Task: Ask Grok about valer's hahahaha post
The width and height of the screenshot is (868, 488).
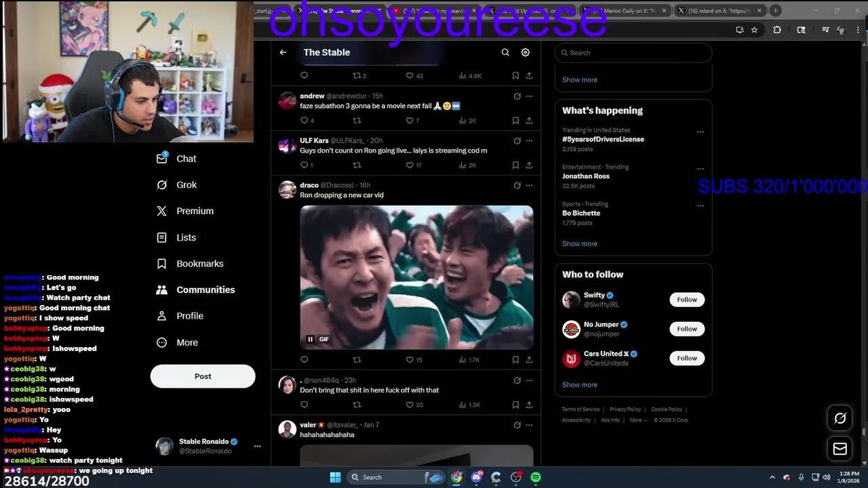Action: point(517,425)
